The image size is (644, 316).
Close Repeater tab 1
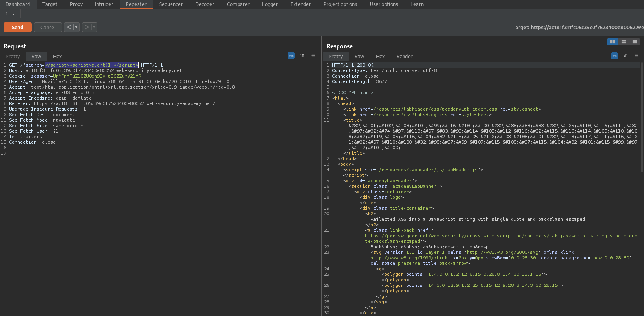[x=13, y=14]
